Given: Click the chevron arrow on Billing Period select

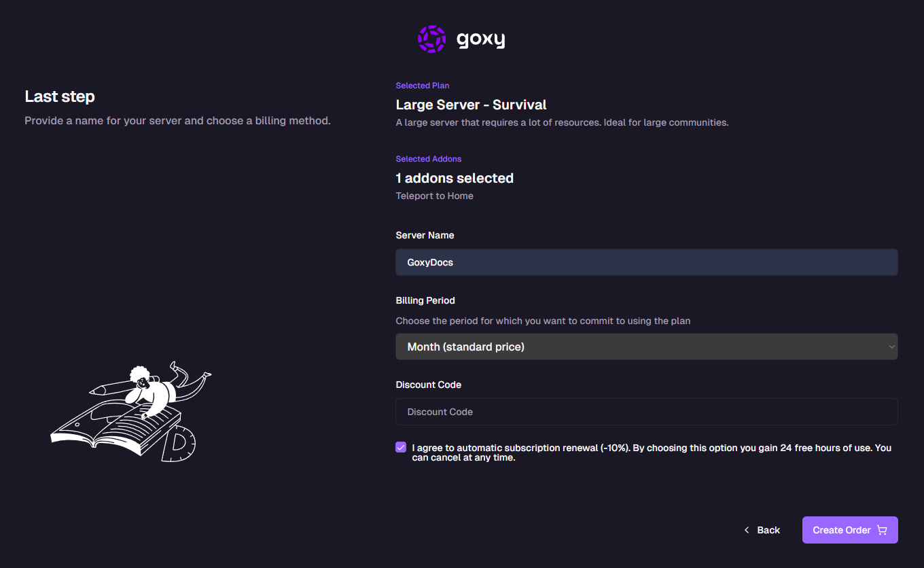Looking at the screenshot, I should (891, 347).
